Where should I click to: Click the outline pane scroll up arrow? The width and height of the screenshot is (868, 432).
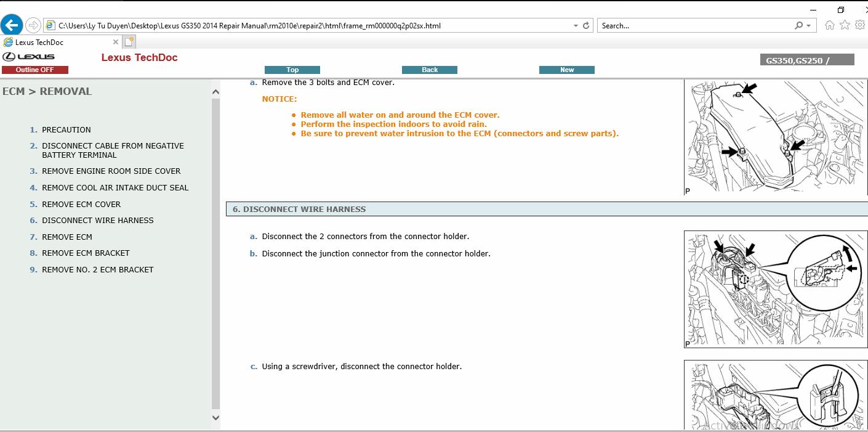[x=215, y=92]
